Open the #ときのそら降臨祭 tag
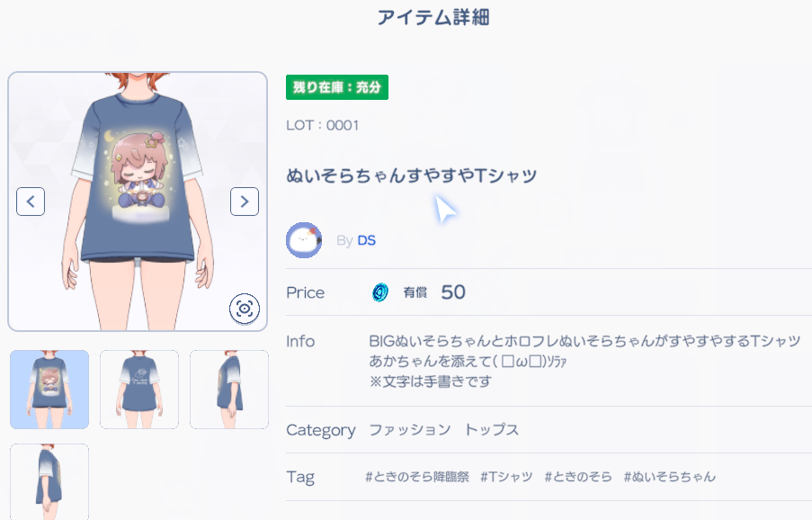The image size is (812, 520). click(417, 477)
